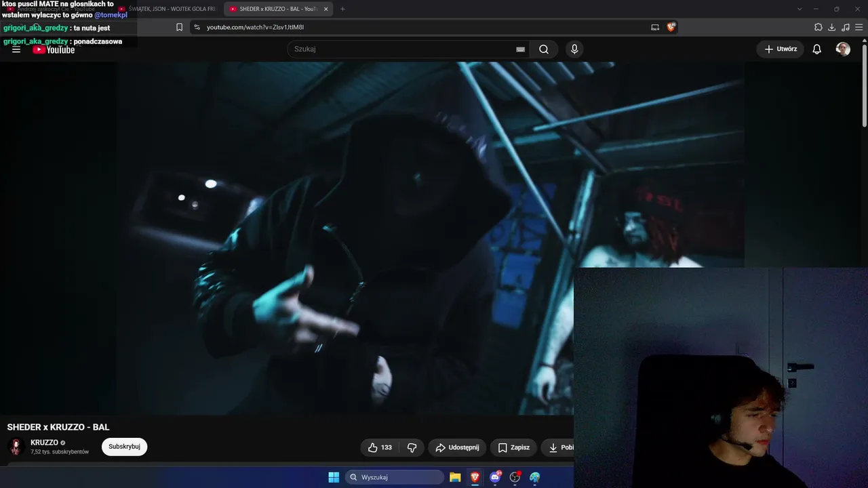Screen dimensions: 868x488
Task: Dislike the video with thumbs down
Action: tap(412, 447)
